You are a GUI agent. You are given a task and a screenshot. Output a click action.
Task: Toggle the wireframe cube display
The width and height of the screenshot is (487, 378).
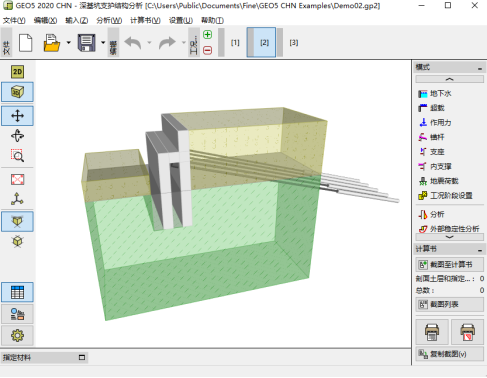click(17, 241)
